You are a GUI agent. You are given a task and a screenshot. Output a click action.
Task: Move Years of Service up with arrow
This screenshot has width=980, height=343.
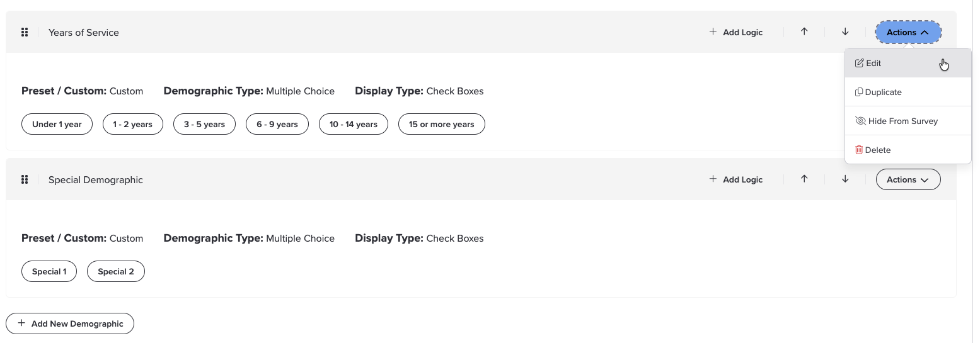pyautogui.click(x=804, y=31)
